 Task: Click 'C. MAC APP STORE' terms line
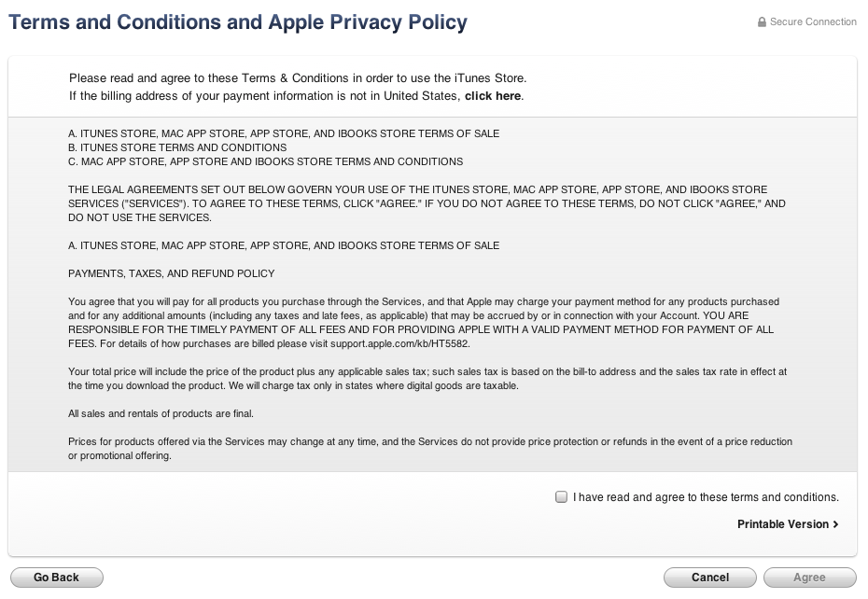265,161
